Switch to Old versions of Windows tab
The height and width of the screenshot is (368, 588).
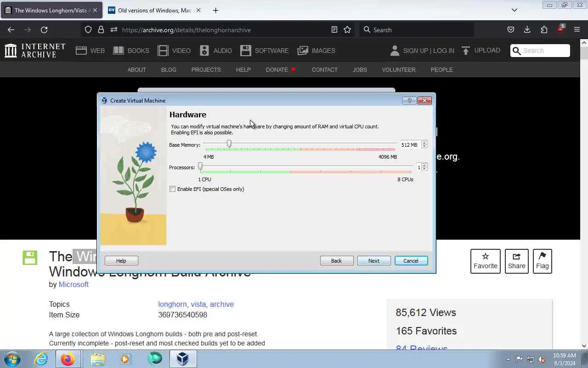[x=154, y=10]
